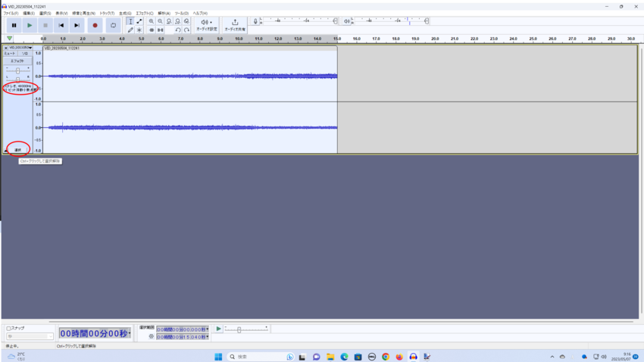Click the playback speed slider
The height and width of the screenshot is (362, 644).
pyautogui.click(x=246, y=329)
